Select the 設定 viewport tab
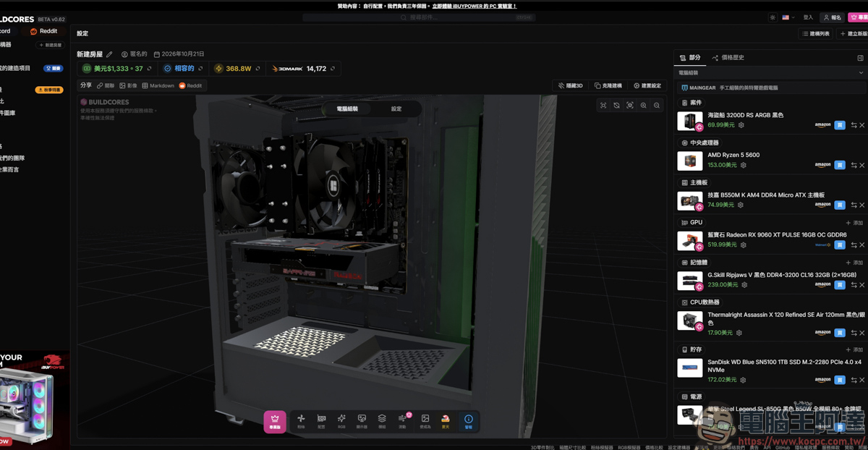Image resolution: width=868 pixels, height=450 pixels. (x=396, y=109)
